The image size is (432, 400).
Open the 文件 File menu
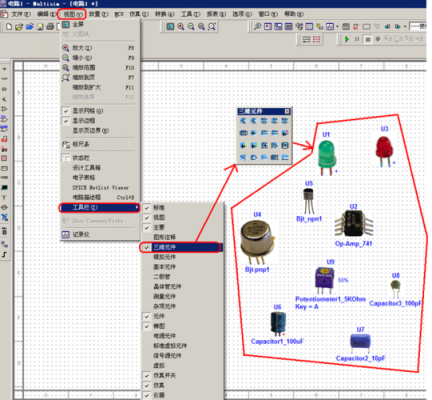(x=21, y=14)
